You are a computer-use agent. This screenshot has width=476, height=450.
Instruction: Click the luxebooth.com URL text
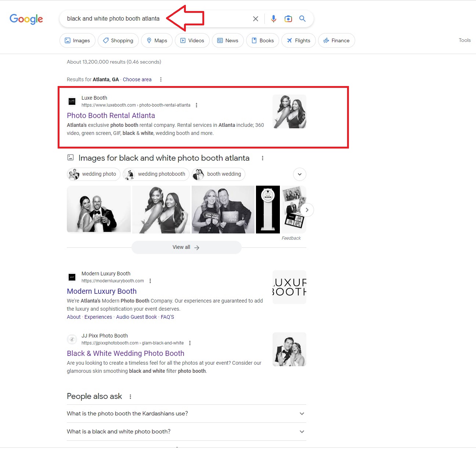[x=136, y=105]
